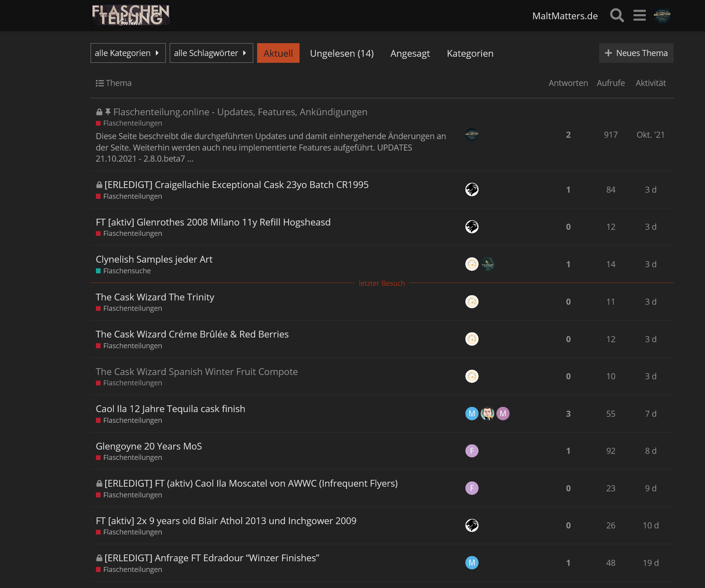Click lock icon on Craigellachie topic
705x588 pixels.
pyautogui.click(x=99, y=185)
